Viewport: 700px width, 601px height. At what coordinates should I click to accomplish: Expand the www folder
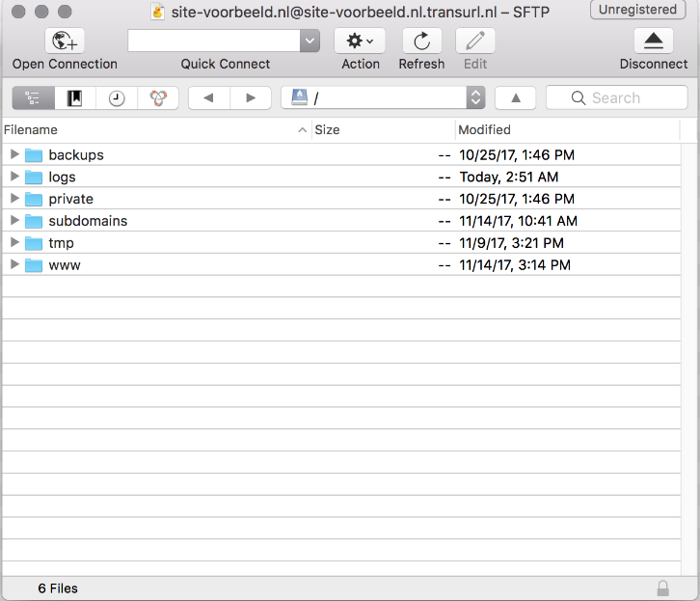click(14, 264)
